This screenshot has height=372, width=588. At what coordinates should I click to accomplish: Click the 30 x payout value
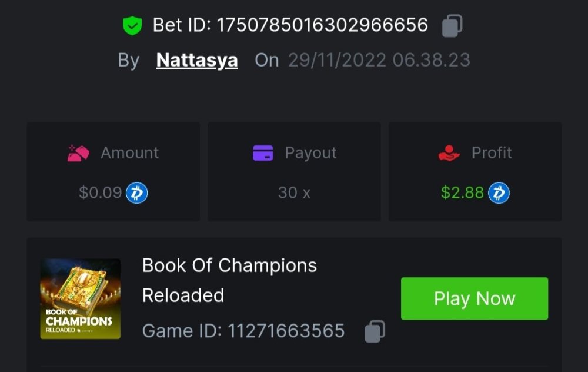294,192
